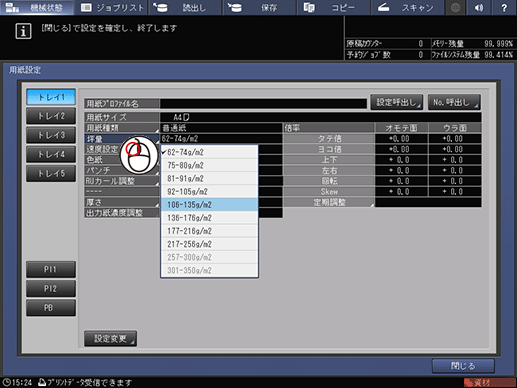Image resolution: width=517 pixels, height=388 pixels.
Task: Click the globe icon in top bar
Action: pos(455,7)
